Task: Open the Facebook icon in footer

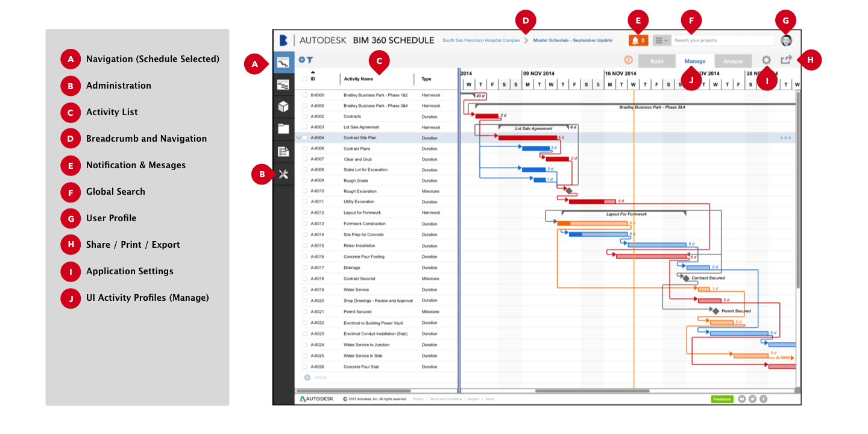Action: click(763, 398)
